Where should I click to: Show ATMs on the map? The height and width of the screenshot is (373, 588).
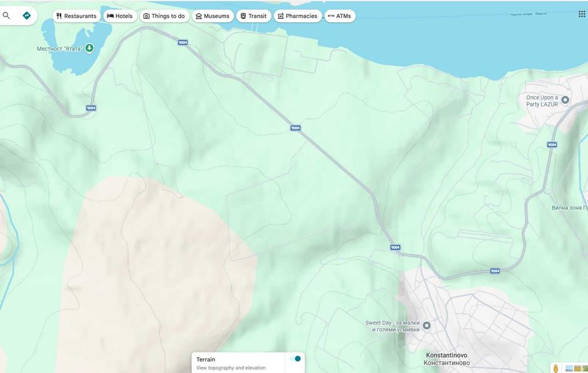pos(340,16)
